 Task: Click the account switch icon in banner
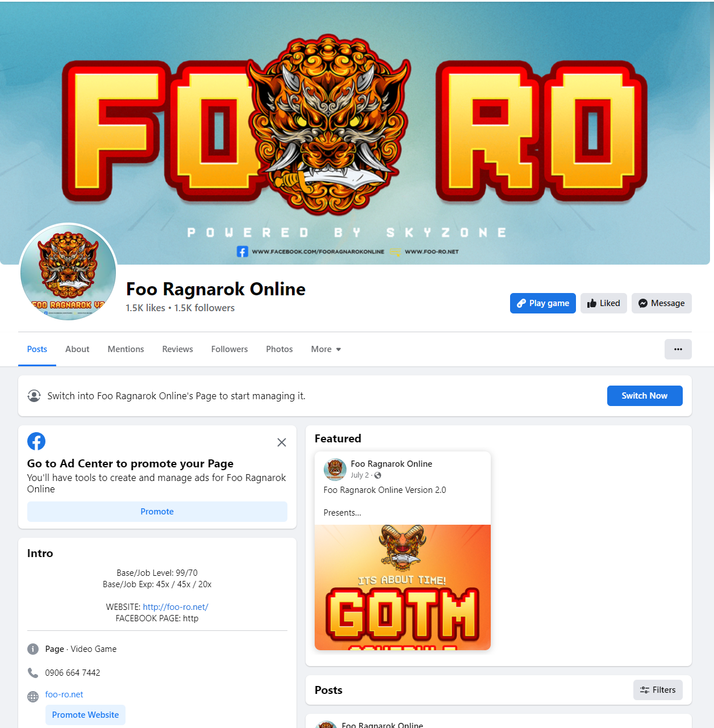pyautogui.click(x=34, y=396)
